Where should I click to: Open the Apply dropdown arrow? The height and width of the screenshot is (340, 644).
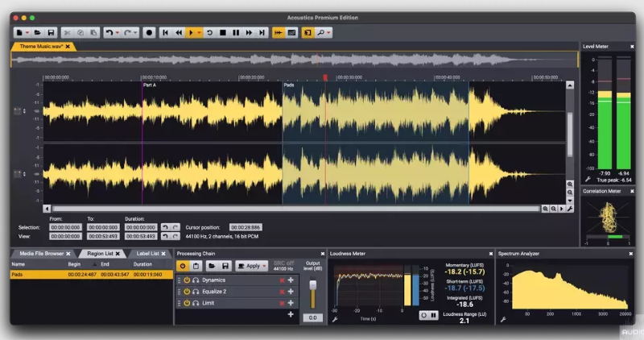[265, 267]
